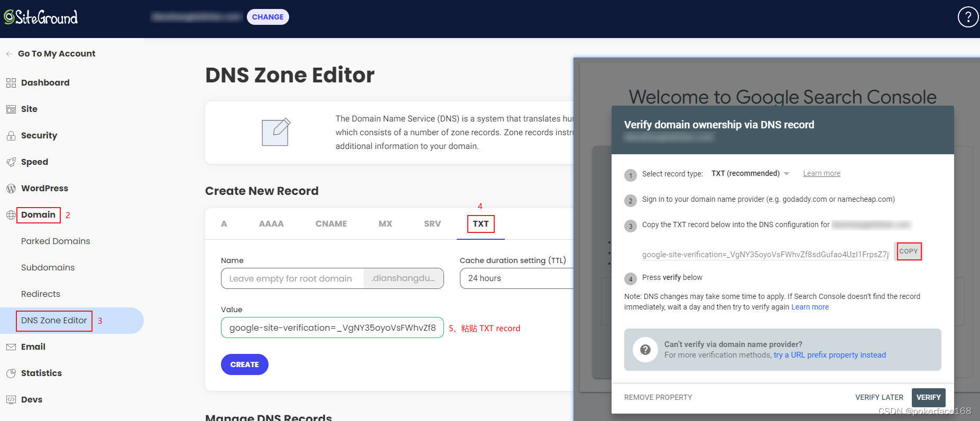Viewport: 980px width, 421px height.
Task: Click the Dashboard grid icon
Action: tap(11, 83)
